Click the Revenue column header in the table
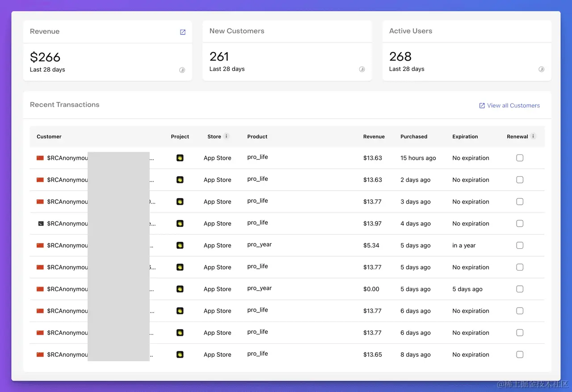The width and height of the screenshot is (572, 392). point(374,137)
